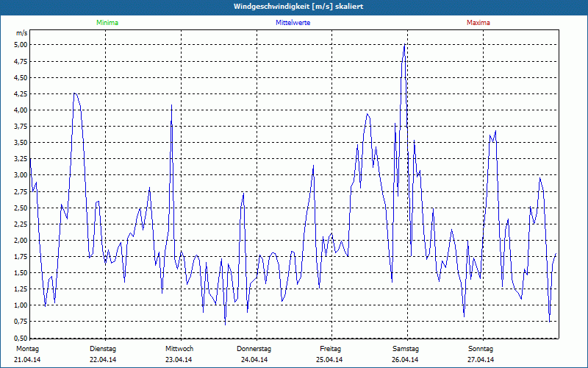This screenshot has width=588, height=368.
Task: Select the 3,75 y-axis value
Action: pos(21,127)
